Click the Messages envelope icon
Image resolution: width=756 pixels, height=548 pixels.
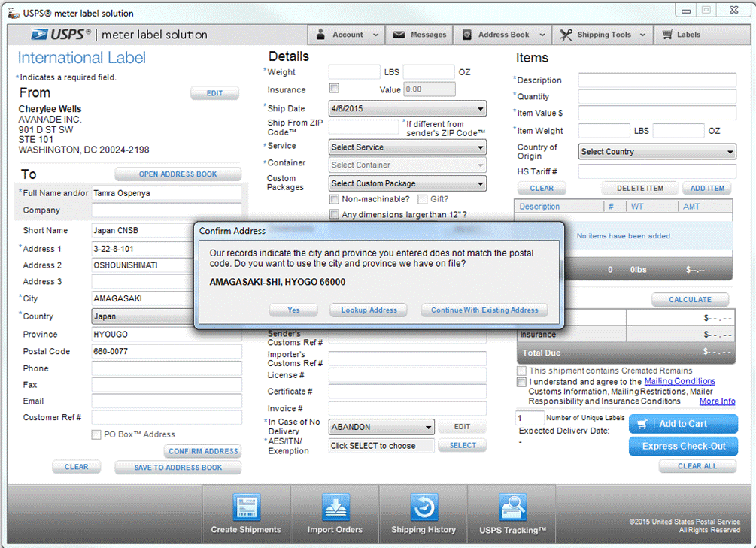tap(399, 35)
